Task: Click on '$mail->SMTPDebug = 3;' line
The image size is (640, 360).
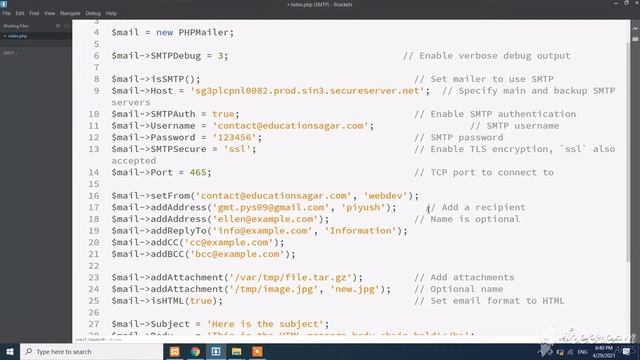Action: pyautogui.click(x=170, y=56)
